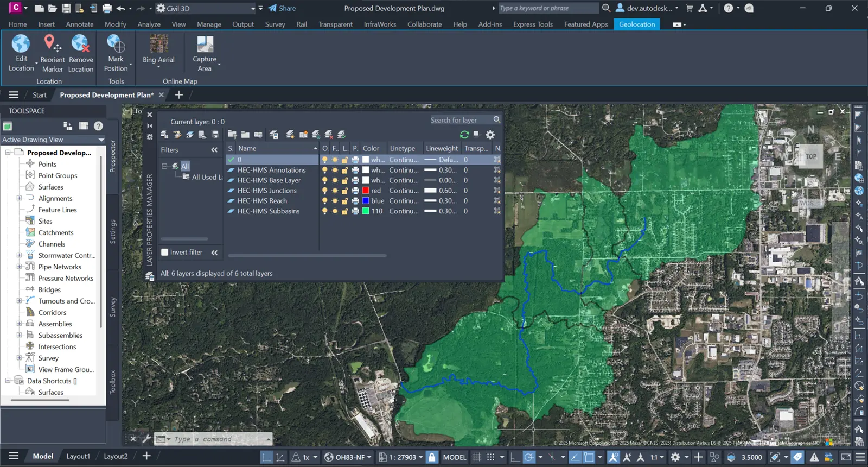Open the Mark Position tool
Viewport: 868px width, 467px height.
[116, 43]
